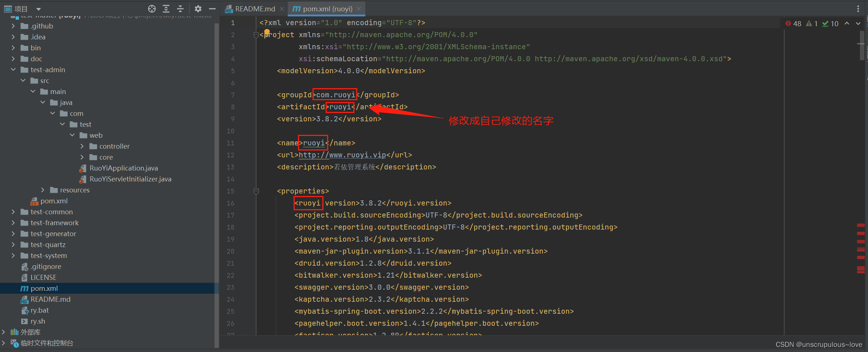Select README.md in project tree

point(50,299)
